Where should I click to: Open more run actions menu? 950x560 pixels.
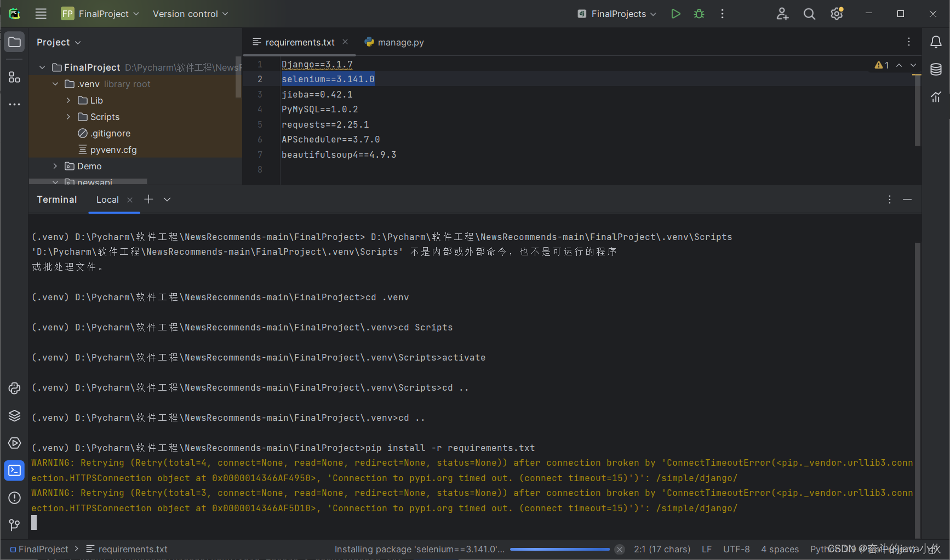click(722, 14)
